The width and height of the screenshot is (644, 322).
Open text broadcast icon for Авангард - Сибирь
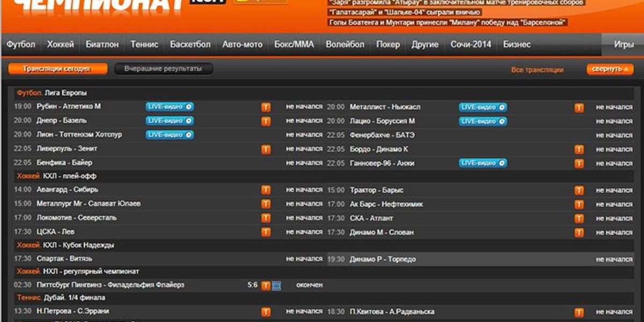266,190
